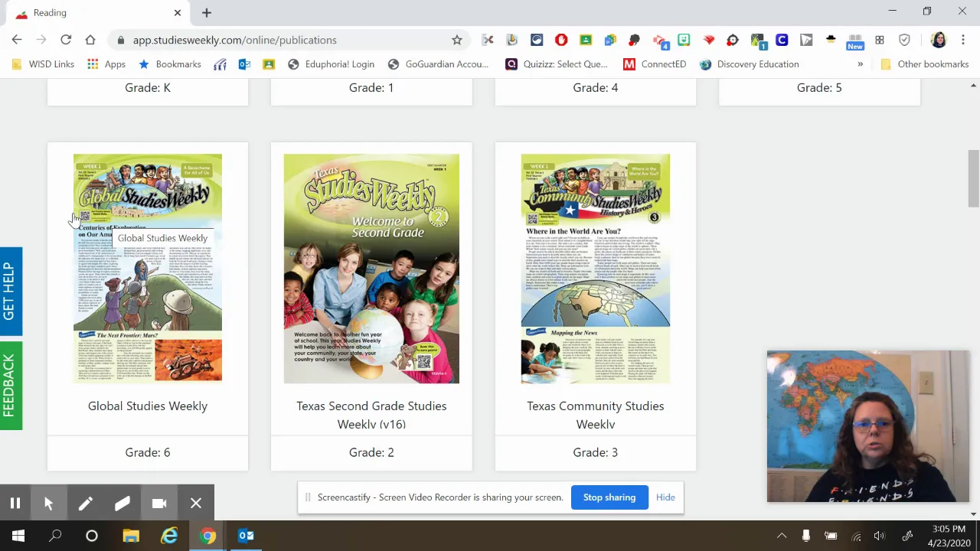Image resolution: width=980 pixels, height=551 pixels.
Task: Click the green Google Classroom extension icon
Action: click(586, 40)
